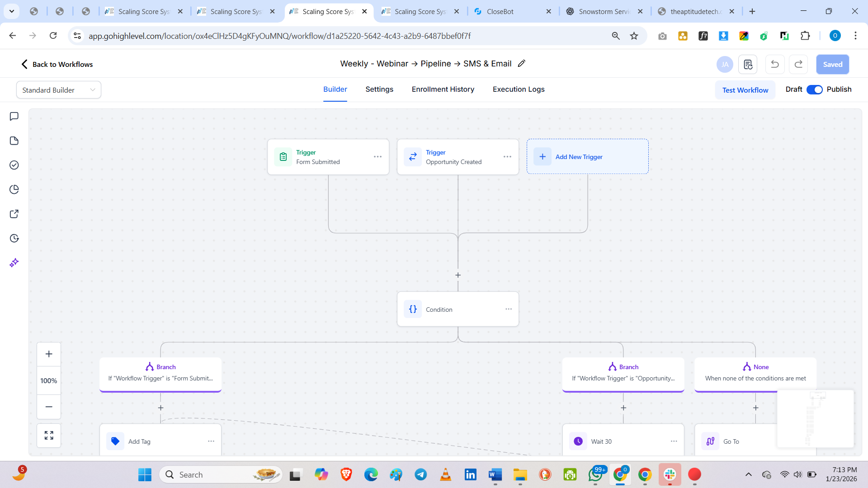Switch to the Enrollment History tab
Image resolution: width=868 pixels, height=488 pixels.
pos(443,89)
